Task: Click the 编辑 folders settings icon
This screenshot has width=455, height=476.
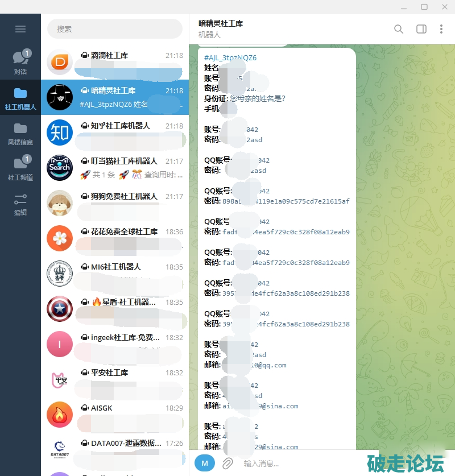Action: 20,204
